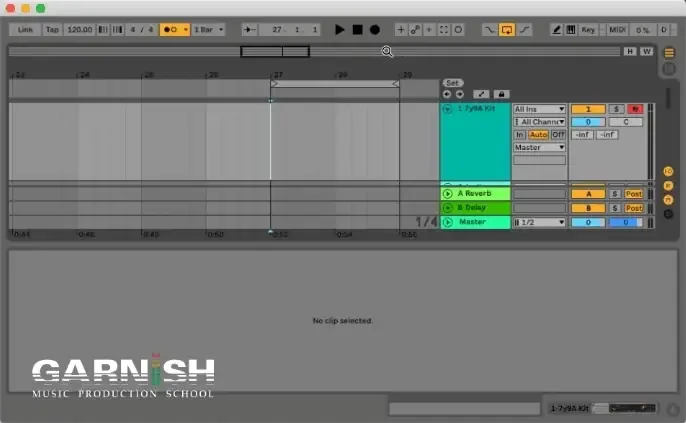The height and width of the screenshot is (423, 686).
Task: Toggle the Automation Arm icon
Action: coord(415,30)
